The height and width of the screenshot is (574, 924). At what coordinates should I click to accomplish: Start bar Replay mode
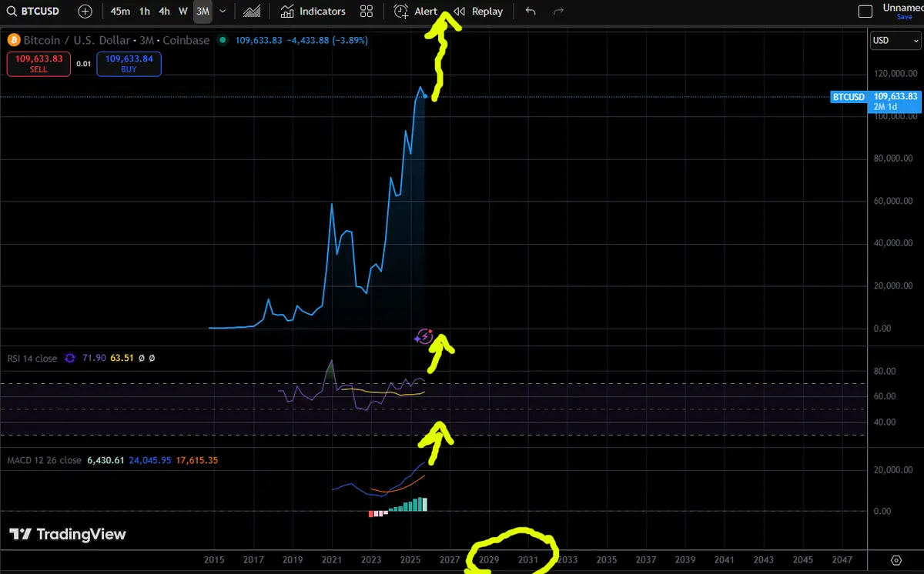(478, 12)
